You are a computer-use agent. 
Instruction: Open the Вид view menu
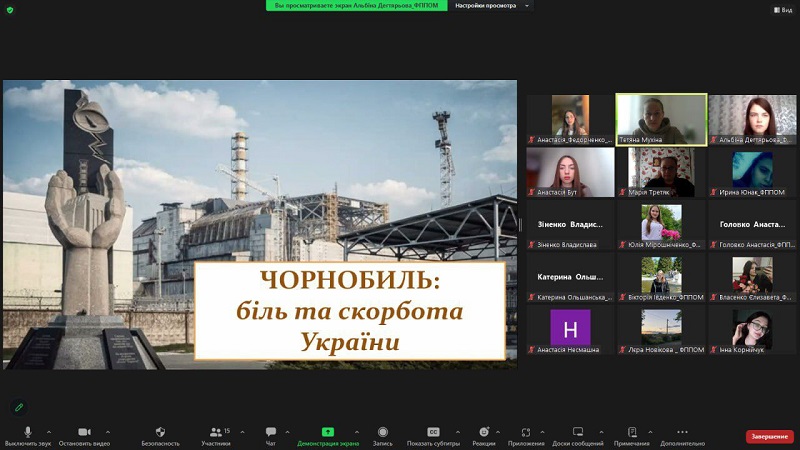(x=782, y=10)
